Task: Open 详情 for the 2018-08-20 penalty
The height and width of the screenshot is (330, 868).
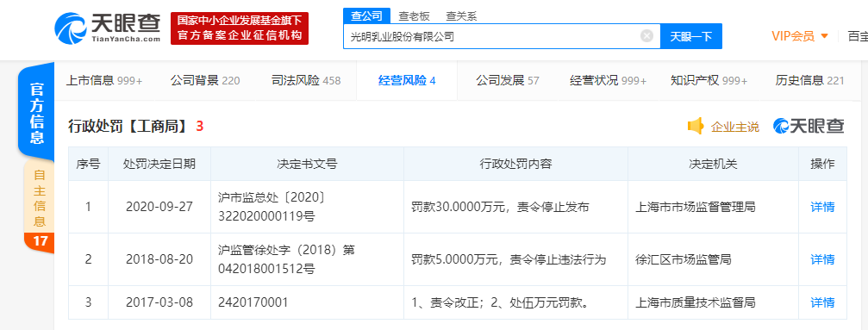Action: (x=822, y=259)
